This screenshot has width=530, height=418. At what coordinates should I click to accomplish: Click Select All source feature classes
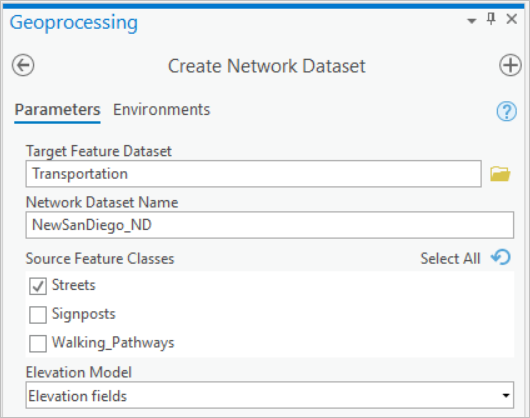pos(450,259)
